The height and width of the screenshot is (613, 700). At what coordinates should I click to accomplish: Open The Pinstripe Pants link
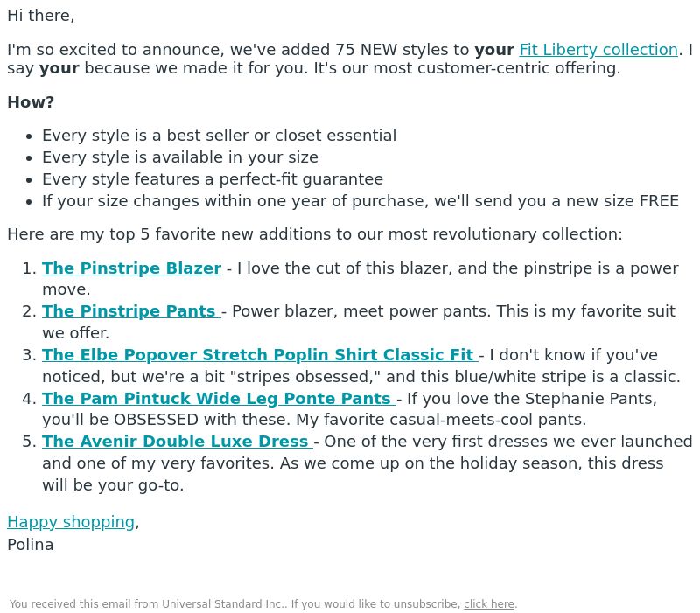131,311
